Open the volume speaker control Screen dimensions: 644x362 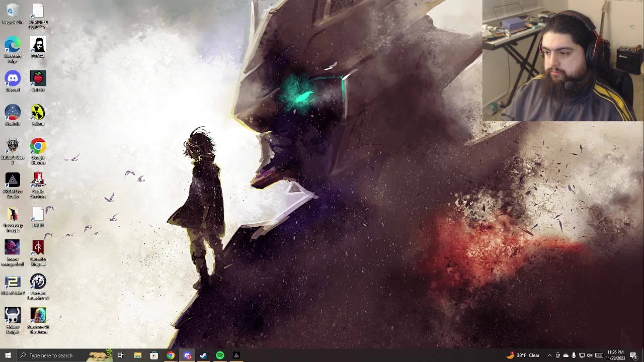(x=590, y=355)
